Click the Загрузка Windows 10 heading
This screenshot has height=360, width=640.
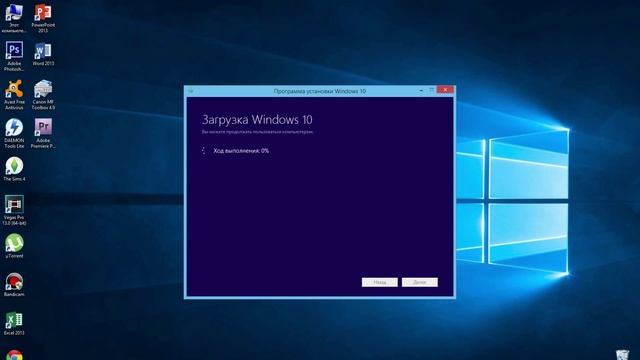tap(257, 120)
